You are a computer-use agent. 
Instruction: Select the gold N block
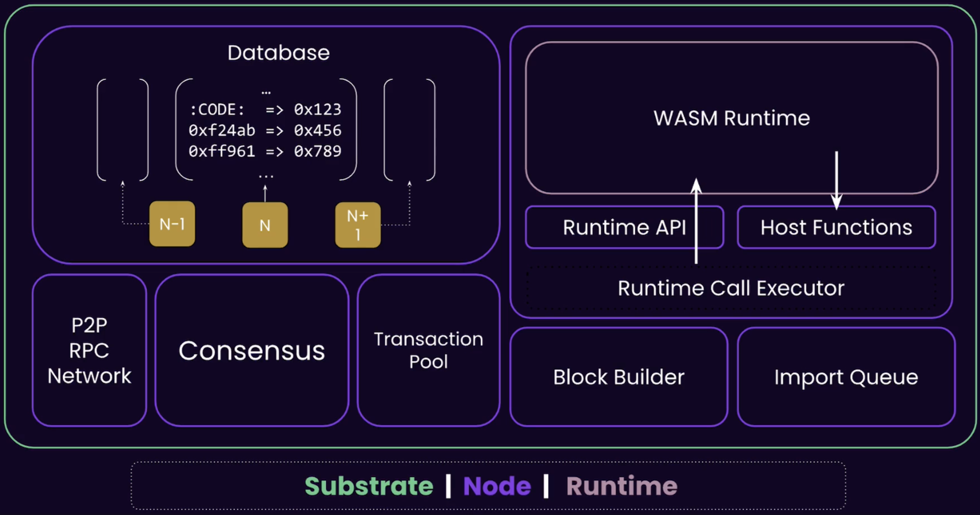[265, 225]
